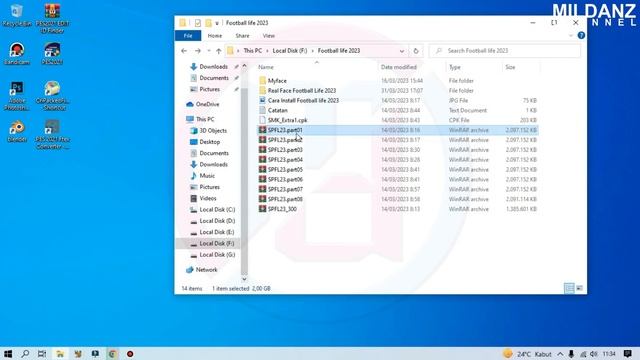The height and width of the screenshot is (360, 640).
Task: Open the Help question mark icon
Action: coord(581,36)
